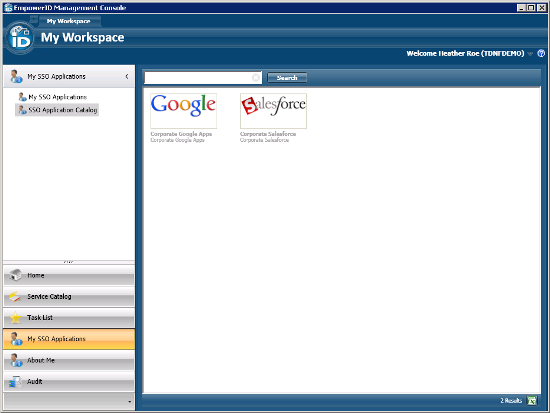Click the Excel export icon in status bar
550x413 pixels.
[x=532, y=400]
